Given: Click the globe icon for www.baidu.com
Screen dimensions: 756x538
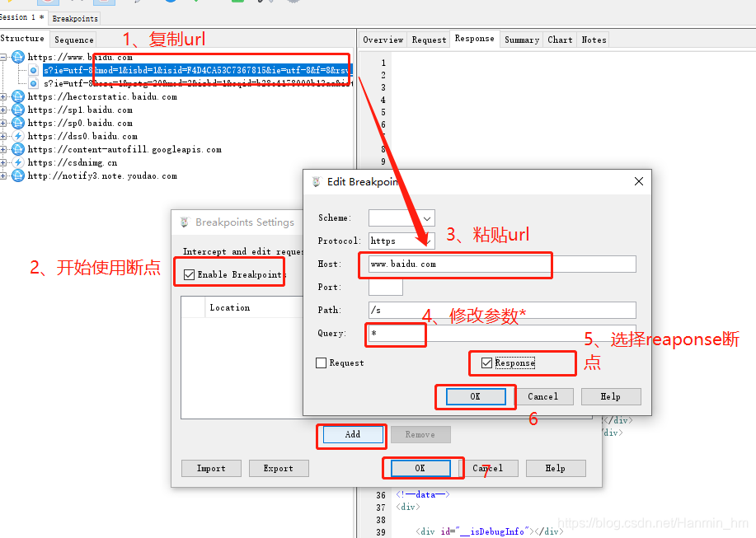Looking at the screenshot, I should [x=18, y=57].
